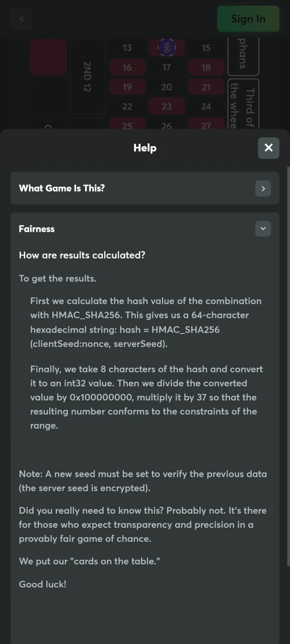Click the red color bet box
The image size is (290, 644).
(48, 57)
